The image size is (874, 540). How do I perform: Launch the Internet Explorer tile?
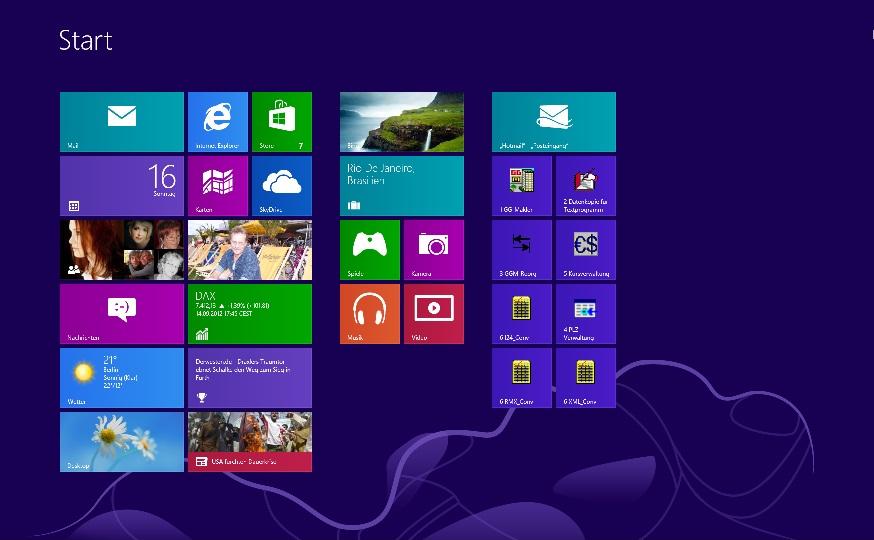(218, 122)
